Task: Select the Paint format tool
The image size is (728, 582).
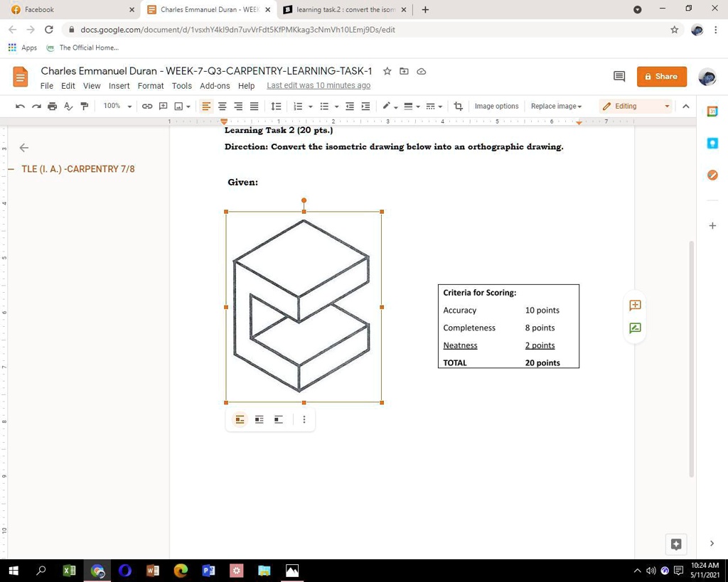Action: pyautogui.click(x=84, y=106)
